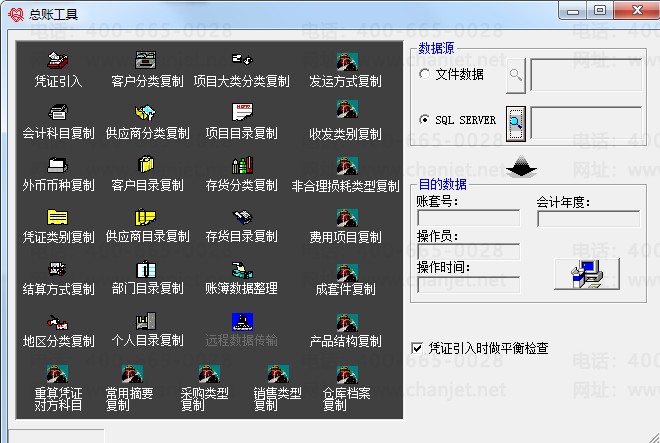Select the 外币币种复制 icon
Screen dimensions: 660x443
pyautogui.click(x=58, y=165)
